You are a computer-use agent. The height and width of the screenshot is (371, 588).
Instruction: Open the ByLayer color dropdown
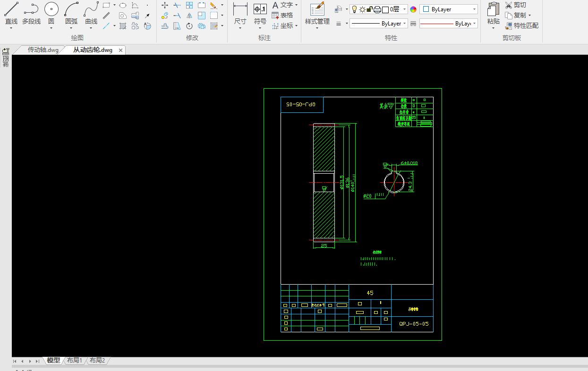click(448, 9)
